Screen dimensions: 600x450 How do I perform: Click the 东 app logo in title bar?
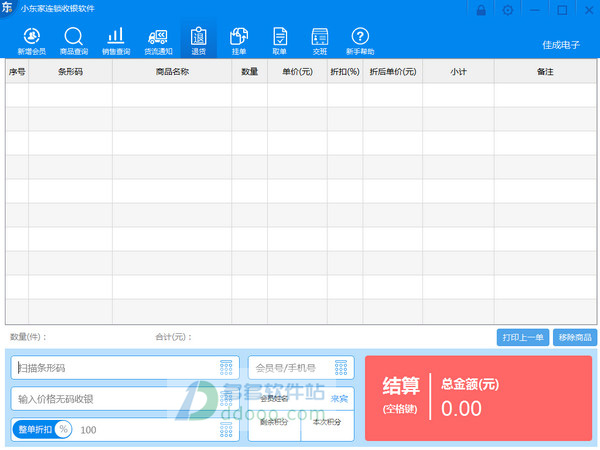[x=7, y=8]
